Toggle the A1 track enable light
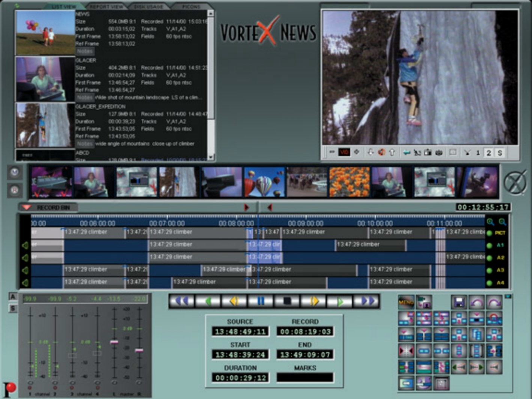This screenshot has height=399, width=532. click(x=489, y=245)
